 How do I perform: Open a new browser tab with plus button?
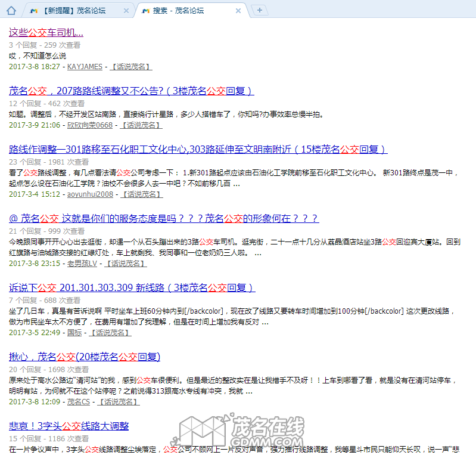pos(260,10)
